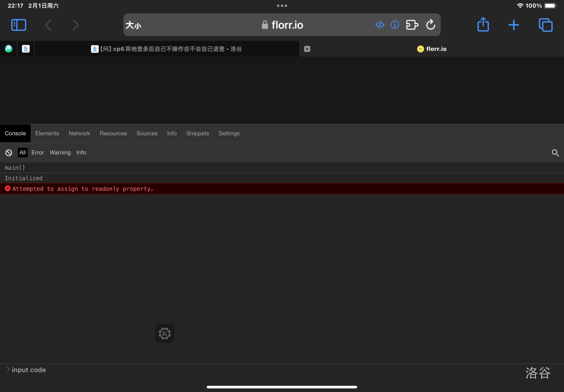Open the Safari sidebar panel

coord(19,25)
